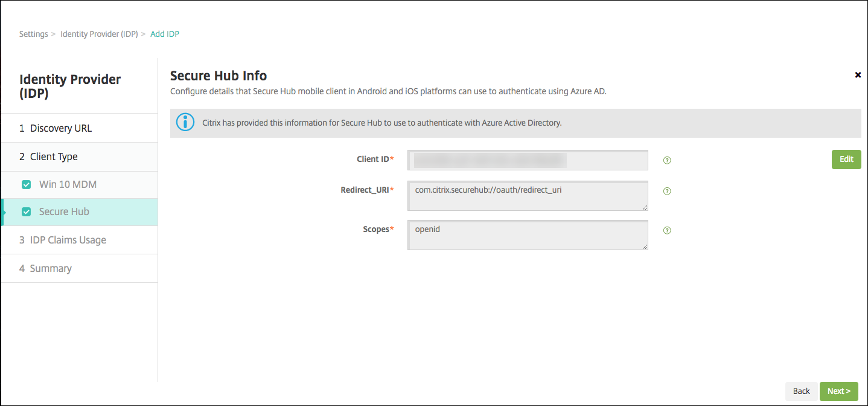Go to IDP Claims Usage step

[x=79, y=240]
